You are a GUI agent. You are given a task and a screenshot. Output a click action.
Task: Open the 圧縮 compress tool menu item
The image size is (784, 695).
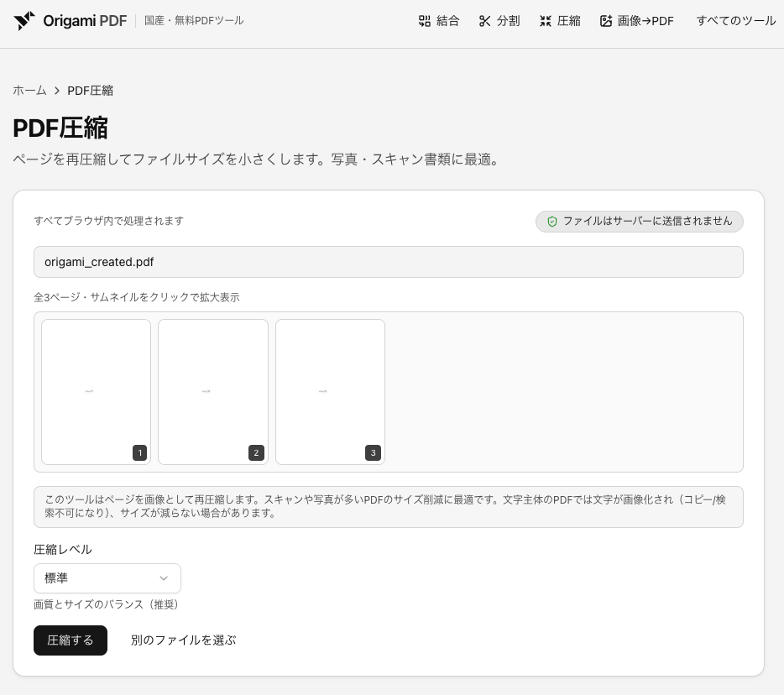point(560,21)
